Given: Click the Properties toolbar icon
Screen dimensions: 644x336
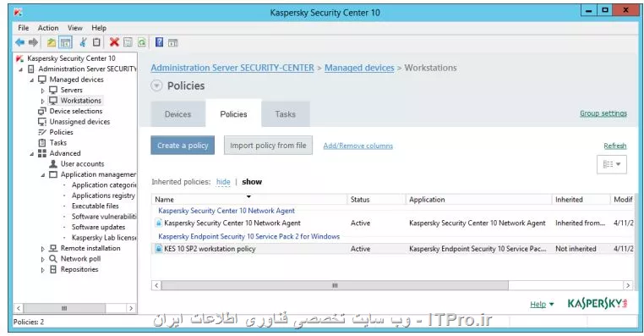Looking at the screenshot, I should pyautogui.click(x=128, y=42).
